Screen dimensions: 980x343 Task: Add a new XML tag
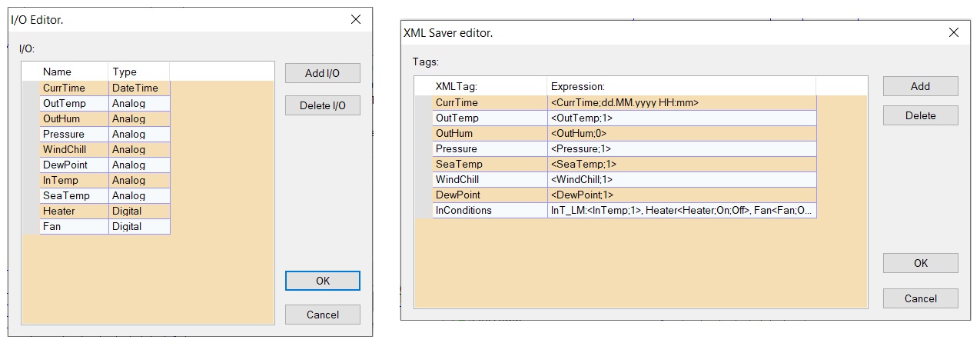[x=920, y=86]
